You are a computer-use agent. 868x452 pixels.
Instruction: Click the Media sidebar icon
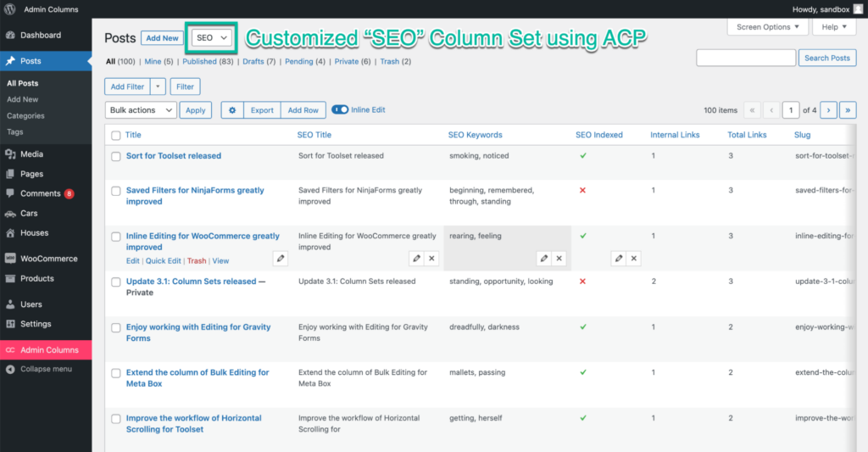tap(10, 154)
